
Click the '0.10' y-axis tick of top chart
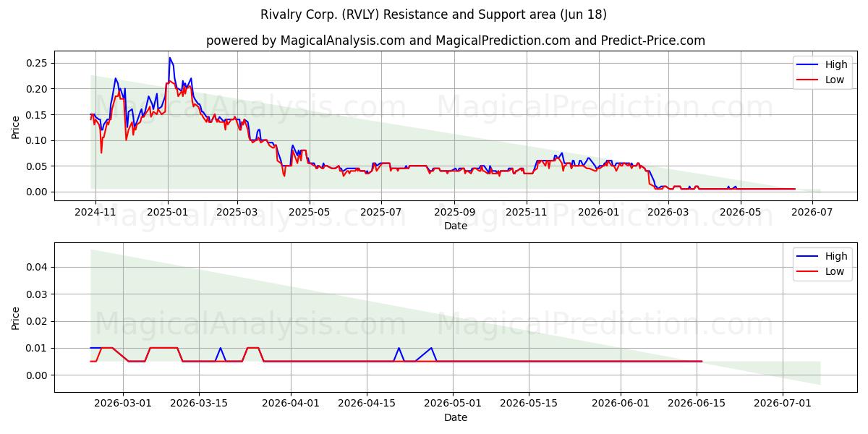(x=37, y=140)
